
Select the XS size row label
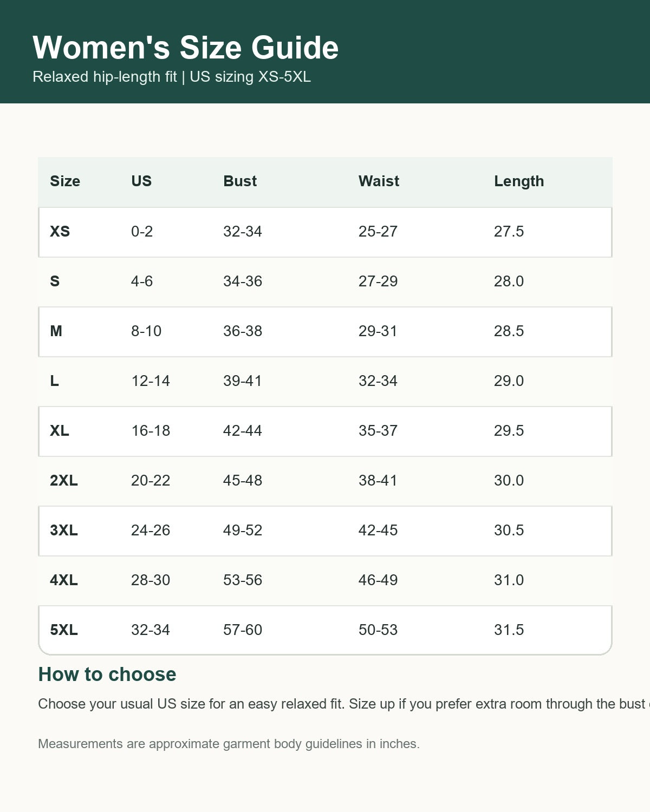coord(60,232)
